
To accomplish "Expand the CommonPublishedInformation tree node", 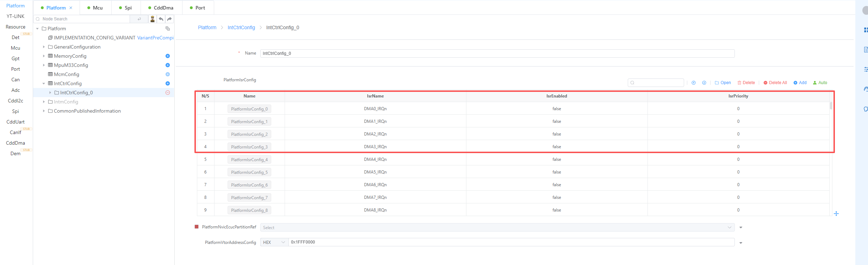I will tap(44, 111).
